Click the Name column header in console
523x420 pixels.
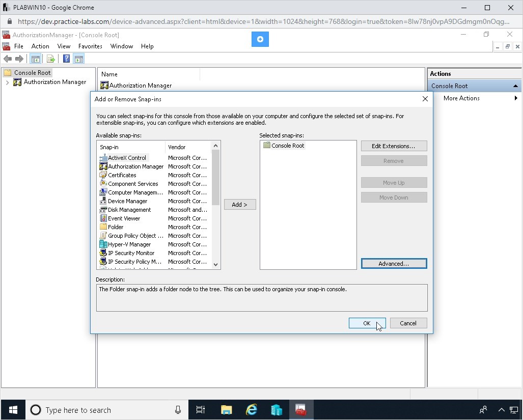[149, 74]
